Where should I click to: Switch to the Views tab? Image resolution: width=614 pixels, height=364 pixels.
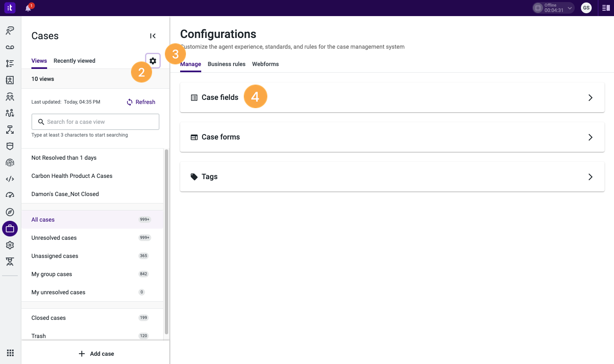(x=39, y=61)
